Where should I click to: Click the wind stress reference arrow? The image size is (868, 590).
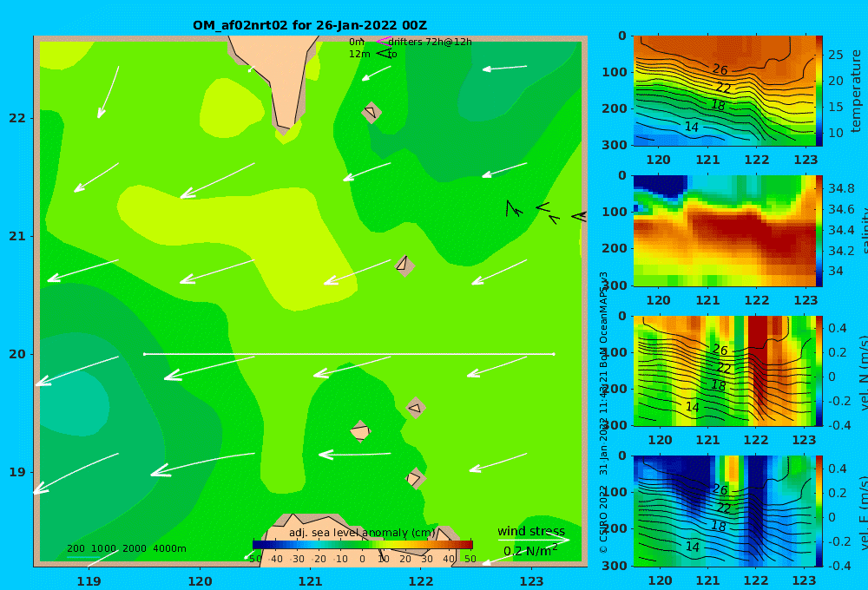point(534,540)
